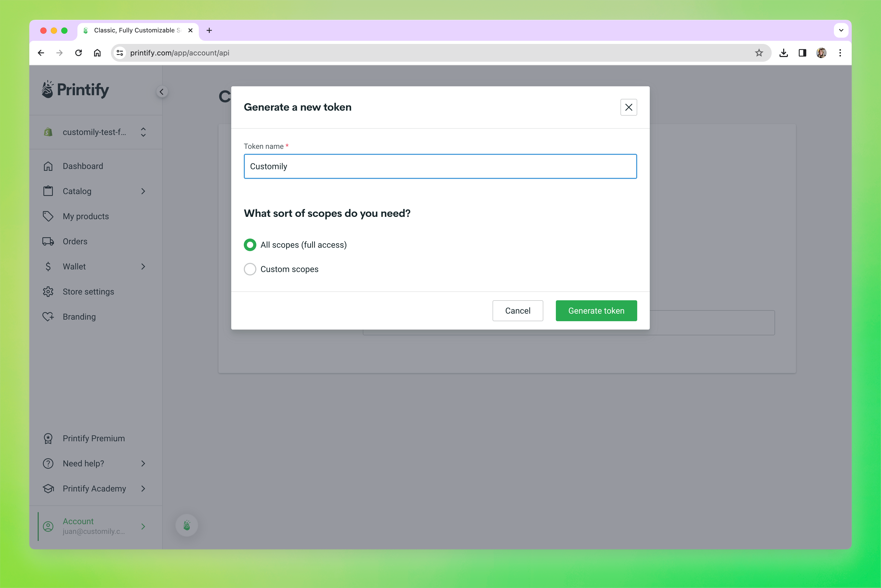Image resolution: width=881 pixels, height=588 pixels.
Task: Go to My products page
Action: point(86,216)
